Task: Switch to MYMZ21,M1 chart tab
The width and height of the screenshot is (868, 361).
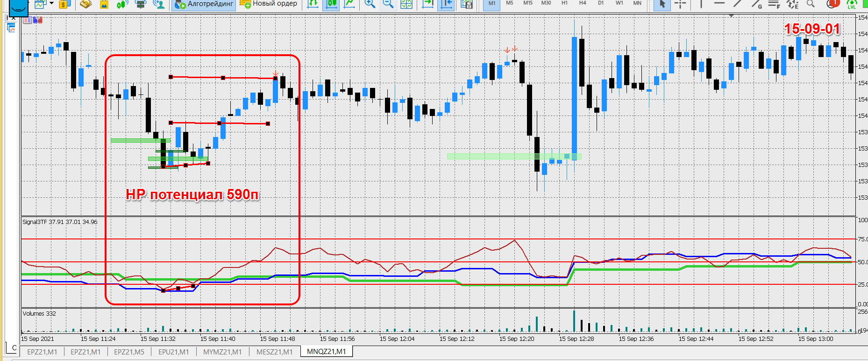Action: [222, 352]
